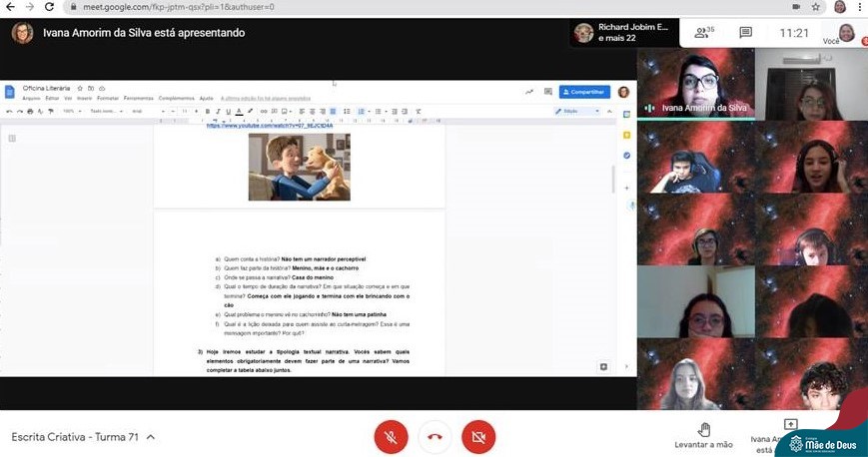Click the browser camera permission icon

coord(797,7)
